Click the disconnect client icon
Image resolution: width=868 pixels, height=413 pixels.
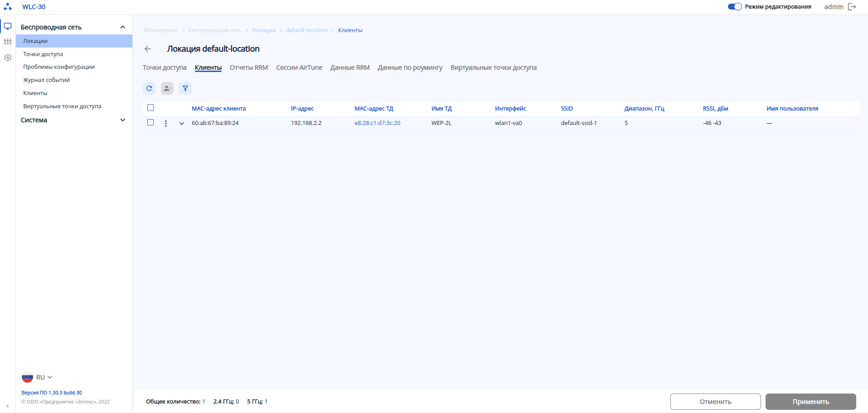(x=167, y=88)
